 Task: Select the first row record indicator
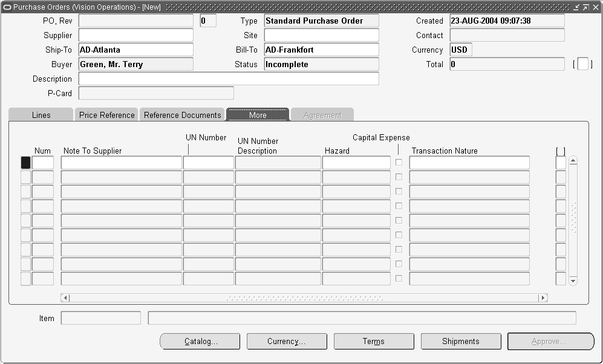point(26,163)
